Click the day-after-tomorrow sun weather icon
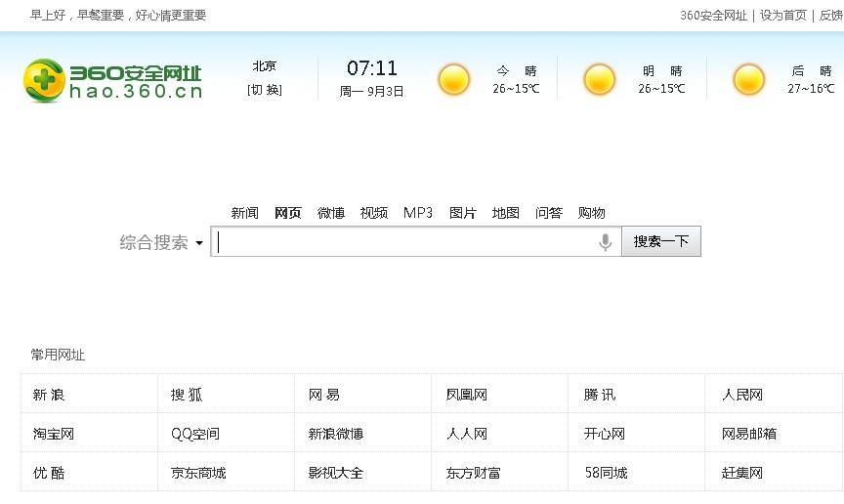Image resolution: width=844 pixels, height=504 pixels. 749,79
